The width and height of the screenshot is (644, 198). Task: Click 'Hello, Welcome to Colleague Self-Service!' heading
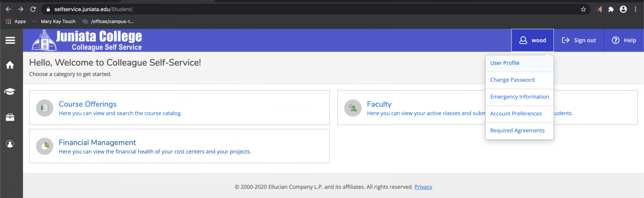115,63
